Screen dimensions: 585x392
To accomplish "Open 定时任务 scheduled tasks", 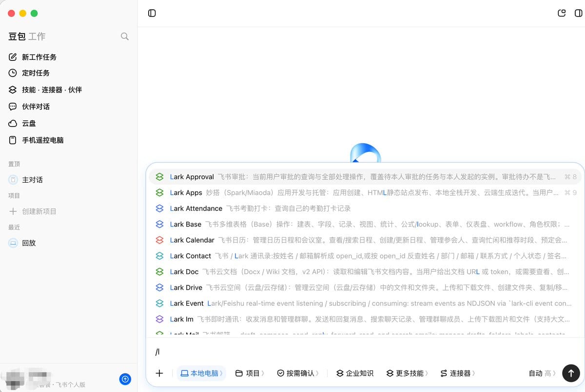I will 68,73.
